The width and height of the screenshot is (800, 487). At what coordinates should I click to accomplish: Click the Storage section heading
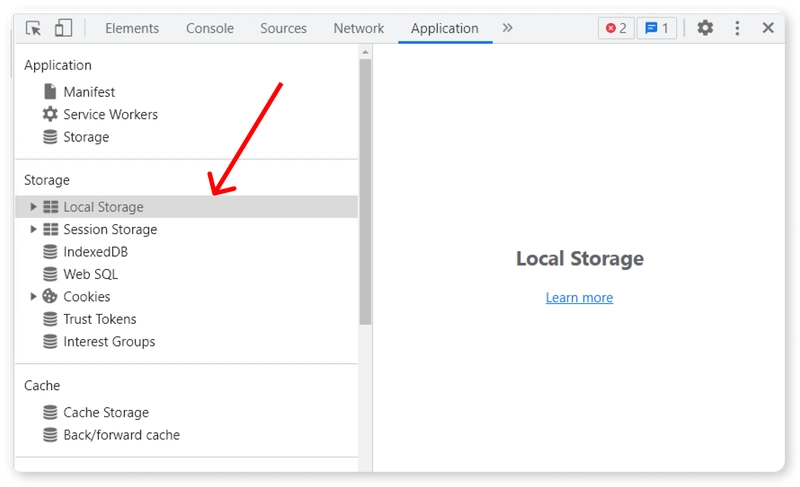pyautogui.click(x=47, y=180)
